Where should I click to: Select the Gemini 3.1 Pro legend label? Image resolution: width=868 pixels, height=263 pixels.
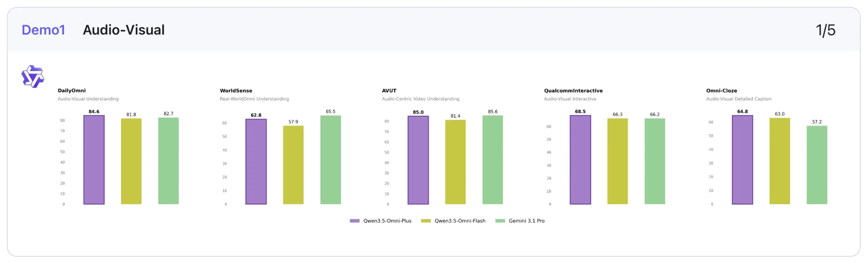527,221
